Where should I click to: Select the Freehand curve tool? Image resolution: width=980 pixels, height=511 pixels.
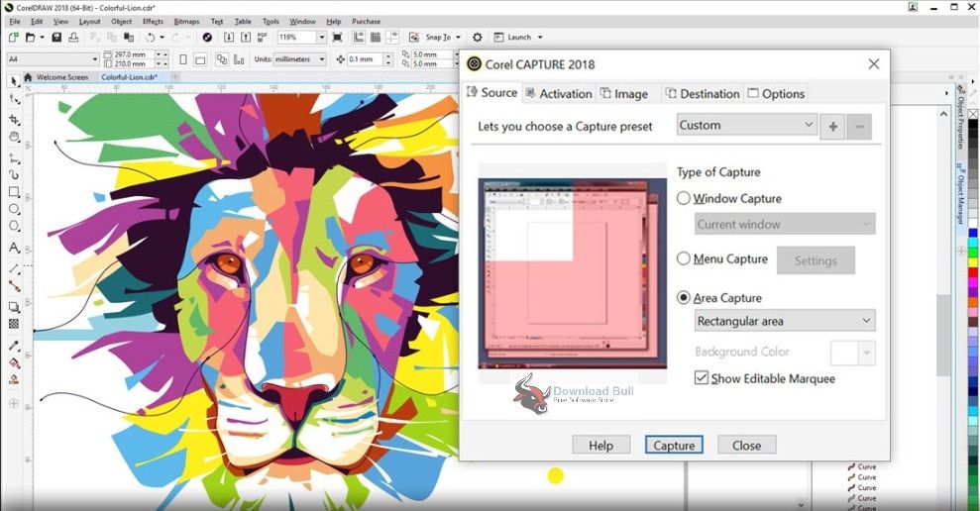[14, 158]
